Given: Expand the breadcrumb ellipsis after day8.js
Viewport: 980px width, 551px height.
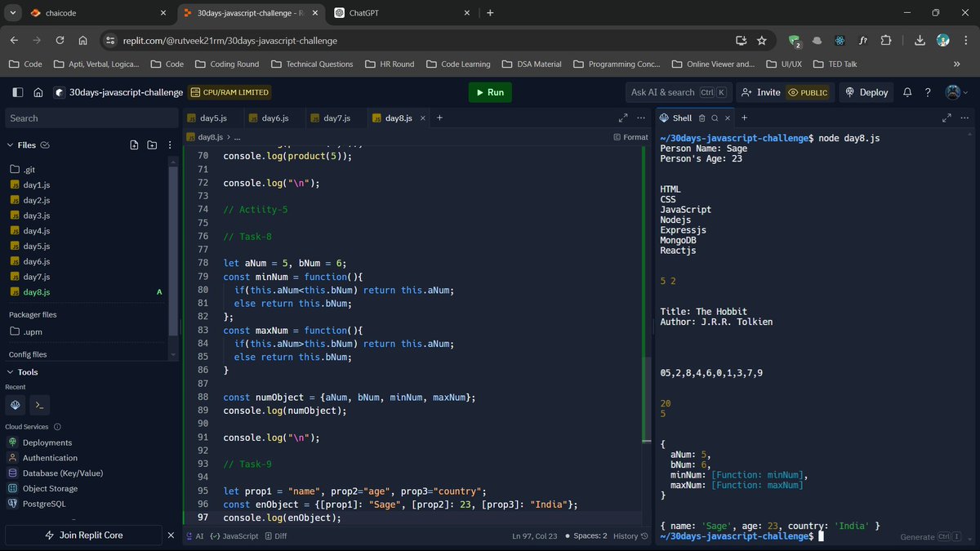Looking at the screenshot, I should point(238,138).
